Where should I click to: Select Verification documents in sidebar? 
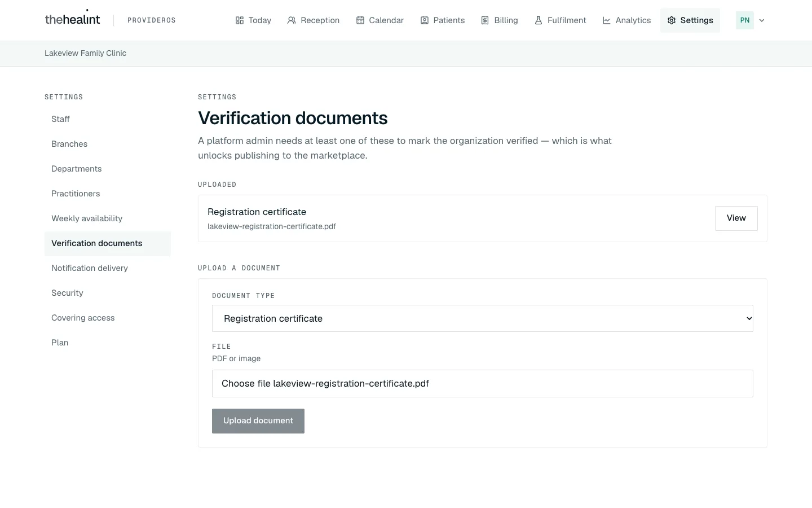pyautogui.click(x=108, y=243)
